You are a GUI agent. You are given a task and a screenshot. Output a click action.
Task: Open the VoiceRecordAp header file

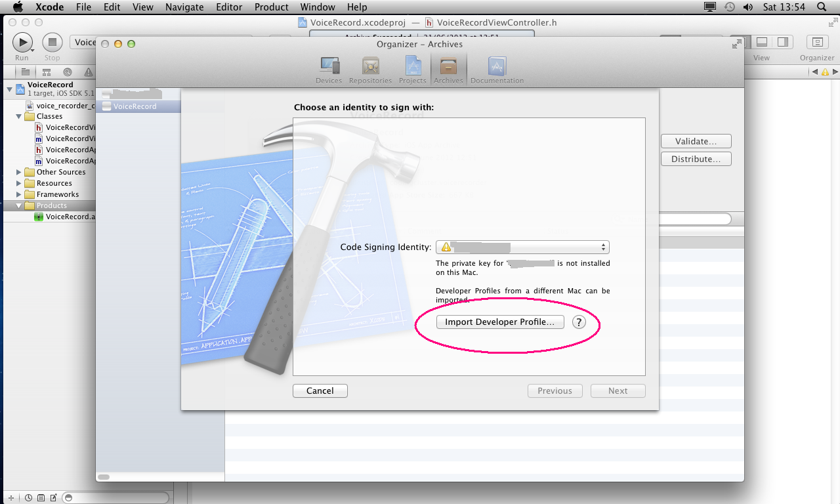pyautogui.click(x=65, y=150)
